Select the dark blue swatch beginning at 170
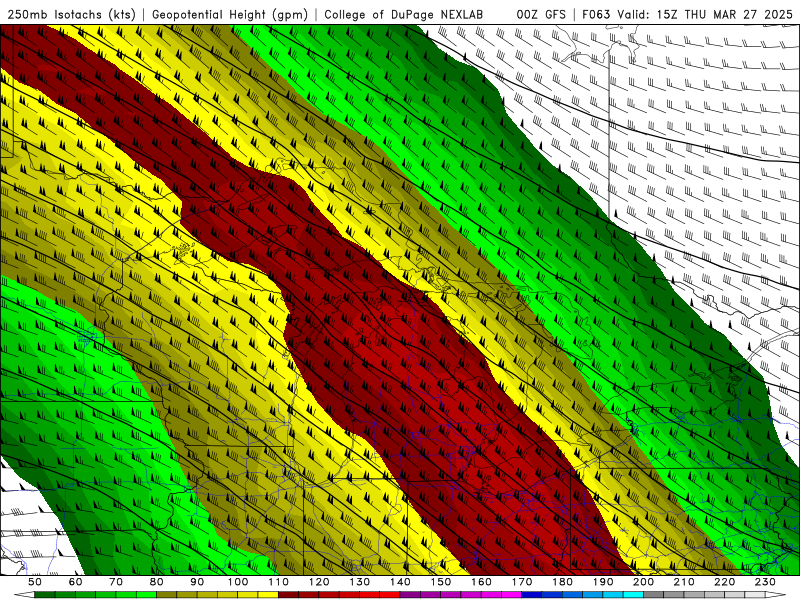Screen dimensions: 800x600 pyautogui.click(x=532, y=594)
